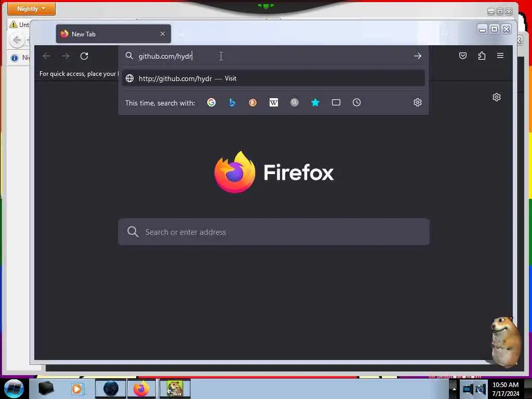
Task: Click the network tray icon
Action: [468, 389]
